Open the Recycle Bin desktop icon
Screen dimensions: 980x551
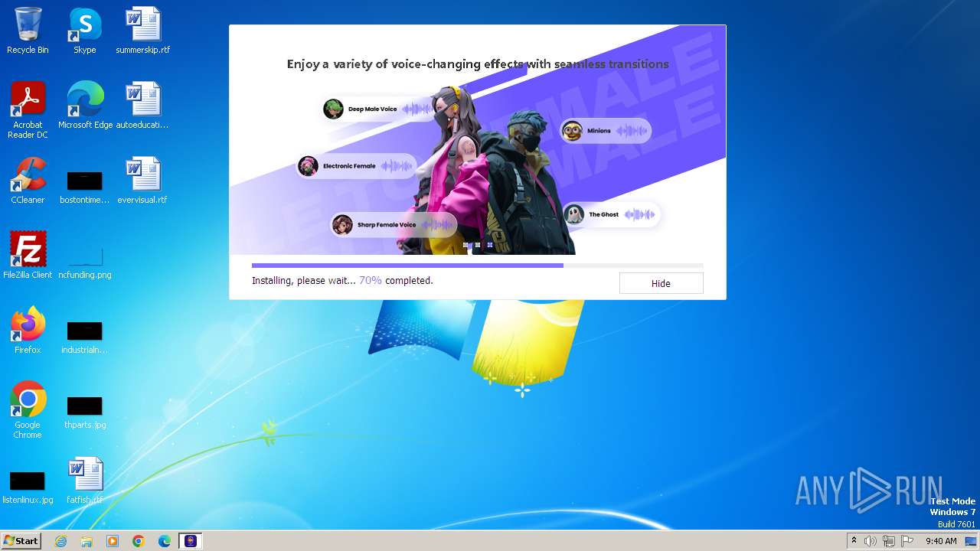(28, 31)
